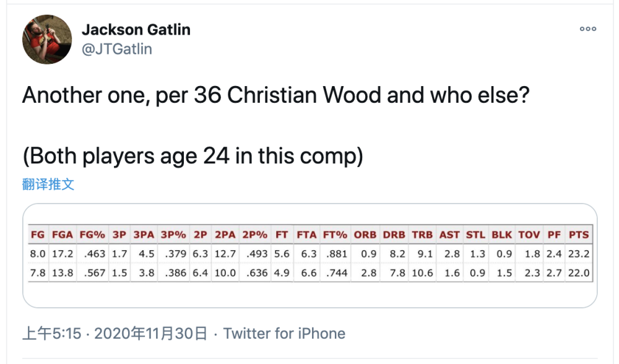This screenshot has height=364, width=619.
Task: Click Jackson Gatlin's profile avatar photo
Action: click(46, 39)
